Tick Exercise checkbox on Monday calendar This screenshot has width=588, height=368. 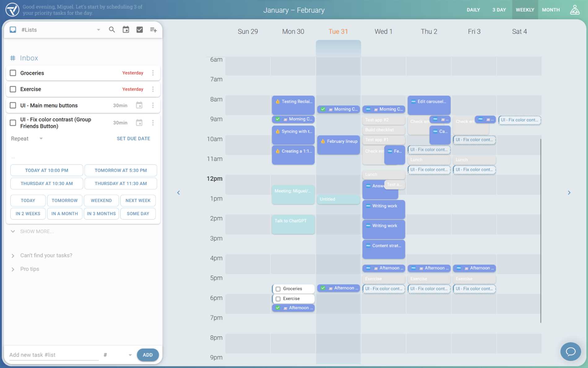point(278,299)
